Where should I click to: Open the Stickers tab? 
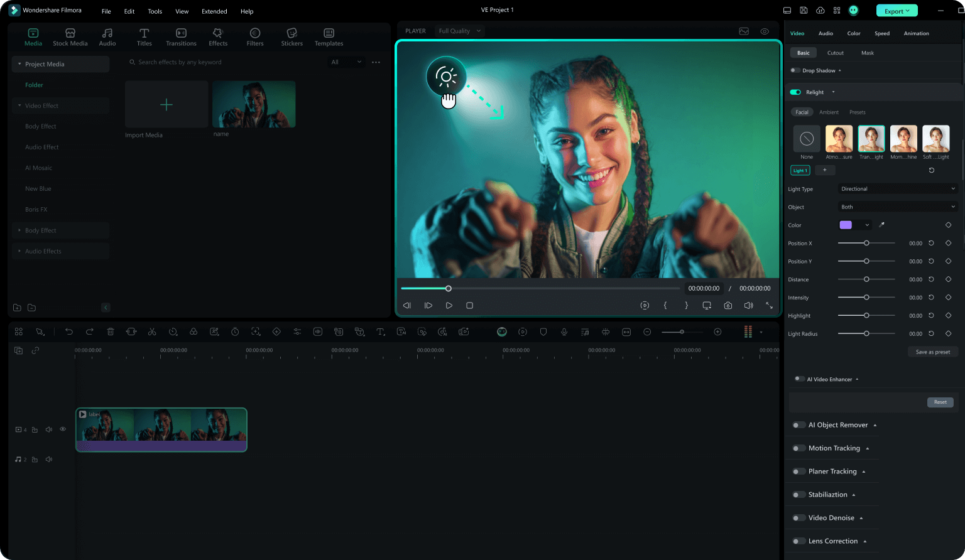292,37
